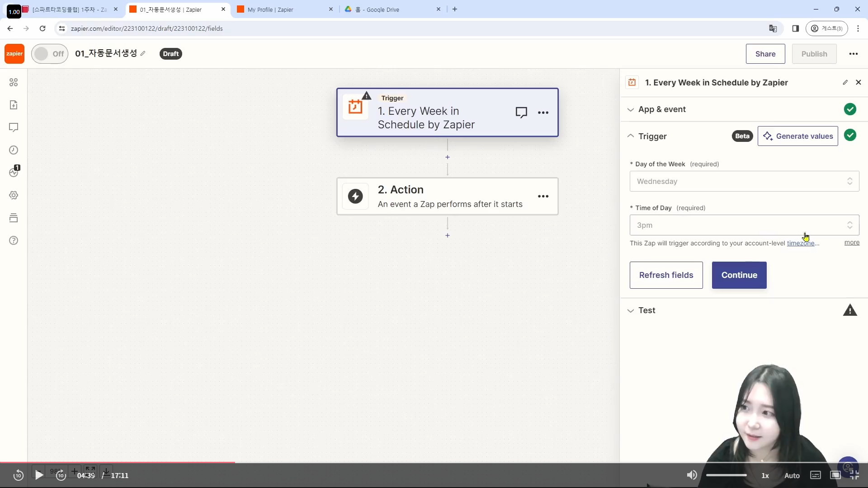Open the Zap details file icon in the sidebar
This screenshot has height=488, width=868.
coord(14,105)
